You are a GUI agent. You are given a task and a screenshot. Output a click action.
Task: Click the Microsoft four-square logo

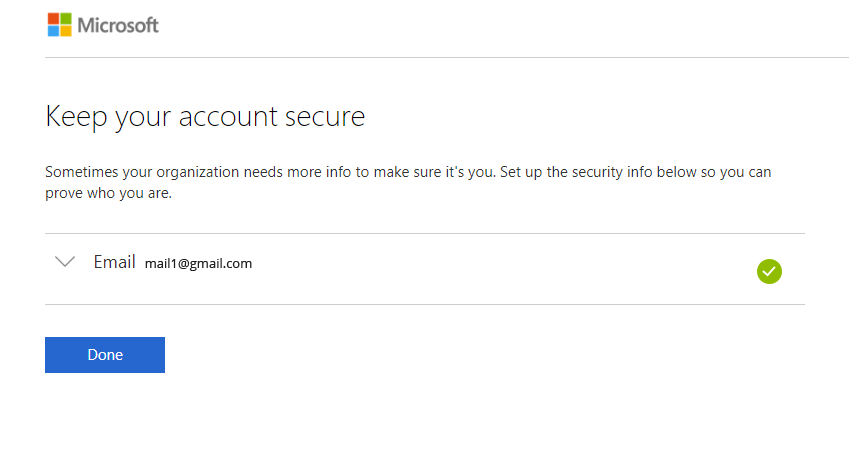point(60,25)
